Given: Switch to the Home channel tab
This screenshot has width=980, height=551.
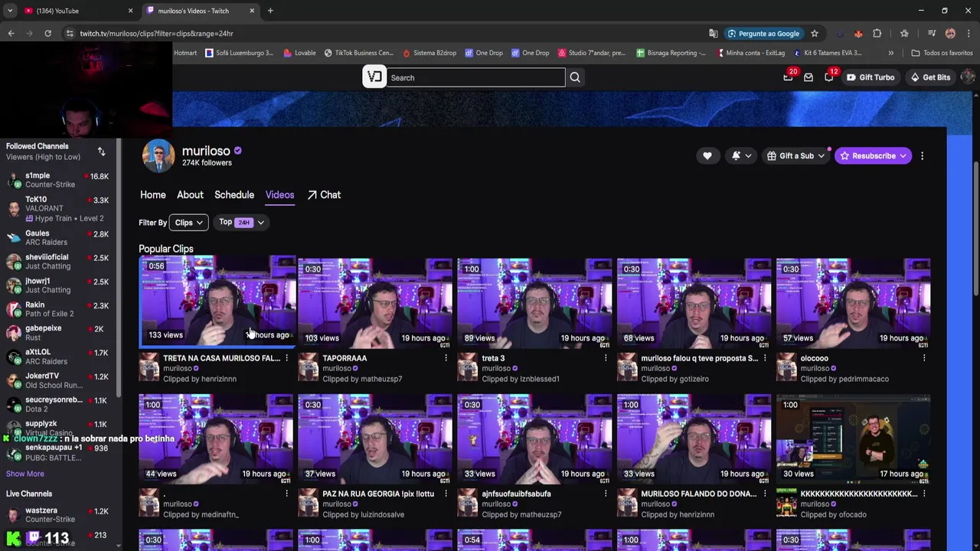Looking at the screenshot, I should click(x=153, y=195).
